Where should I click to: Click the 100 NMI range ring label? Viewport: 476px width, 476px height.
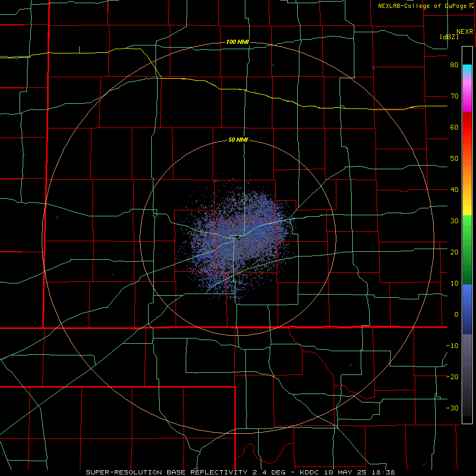tap(237, 42)
